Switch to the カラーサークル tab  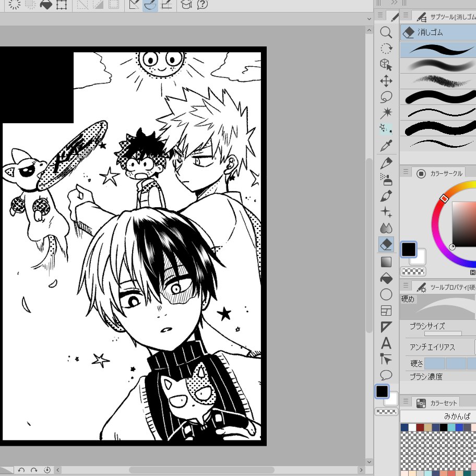[x=439, y=173]
